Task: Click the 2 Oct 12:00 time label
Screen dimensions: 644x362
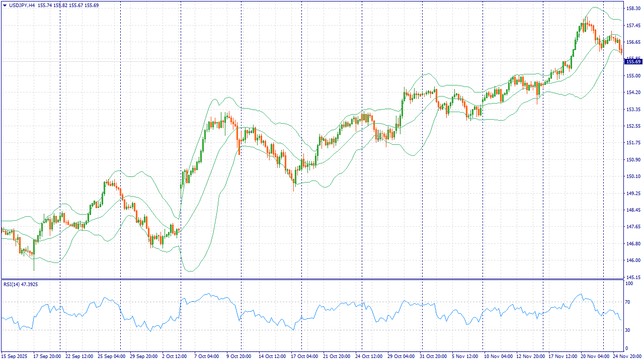Action: (175, 356)
